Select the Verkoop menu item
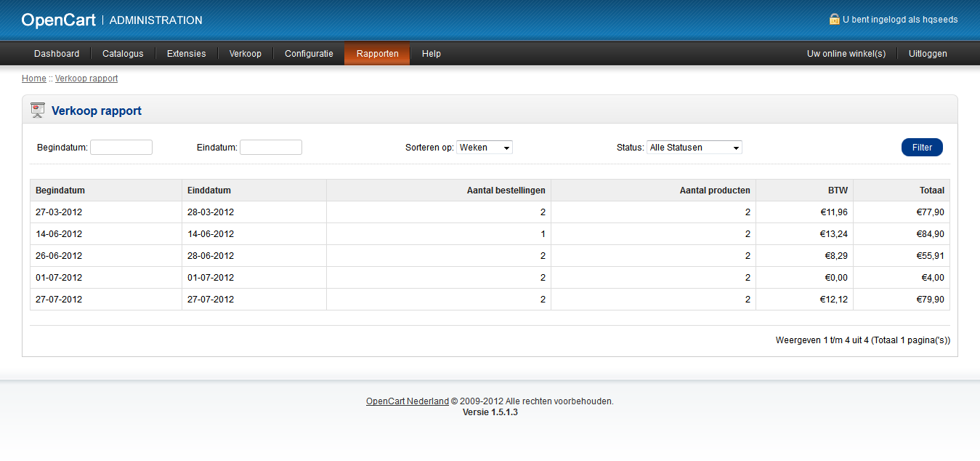Image resolution: width=980 pixels, height=461 pixels. pos(245,54)
